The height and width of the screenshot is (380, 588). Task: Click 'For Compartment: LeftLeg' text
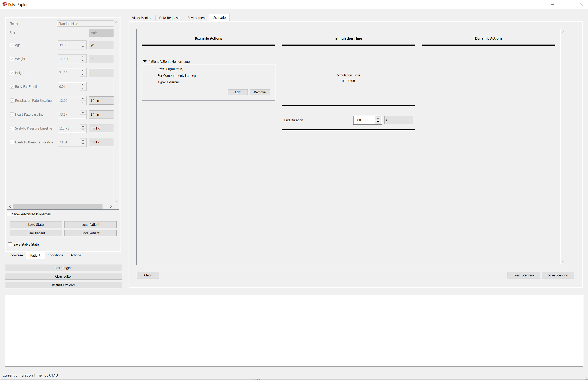coord(177,76)
